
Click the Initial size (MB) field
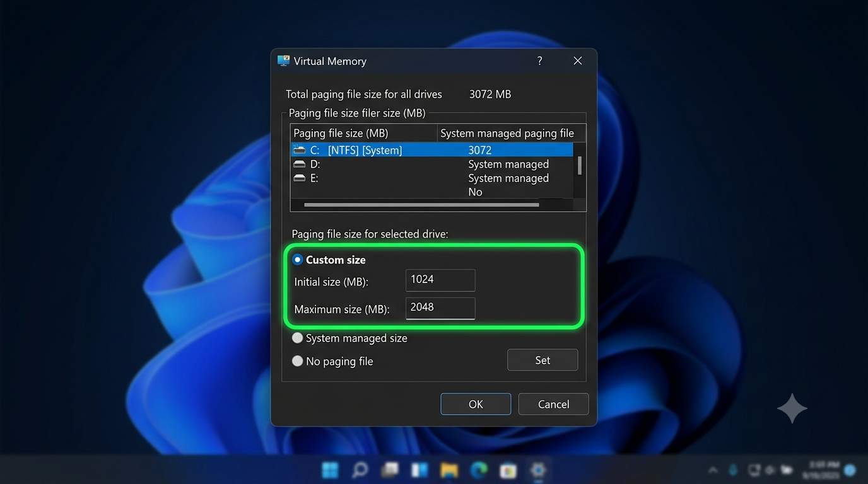tap(440, 280)
